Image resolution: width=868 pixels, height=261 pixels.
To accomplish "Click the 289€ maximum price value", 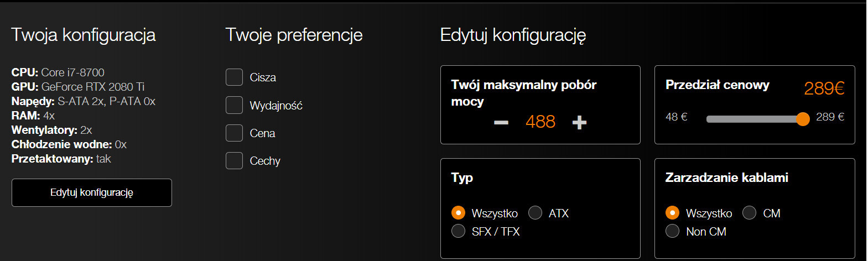I will [x=824, y=88].
